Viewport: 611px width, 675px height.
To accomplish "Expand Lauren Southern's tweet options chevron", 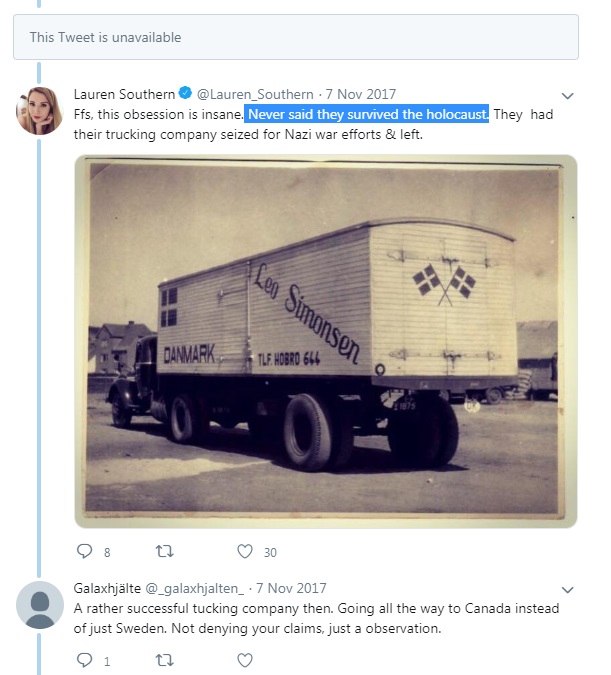I will point(567,96).
